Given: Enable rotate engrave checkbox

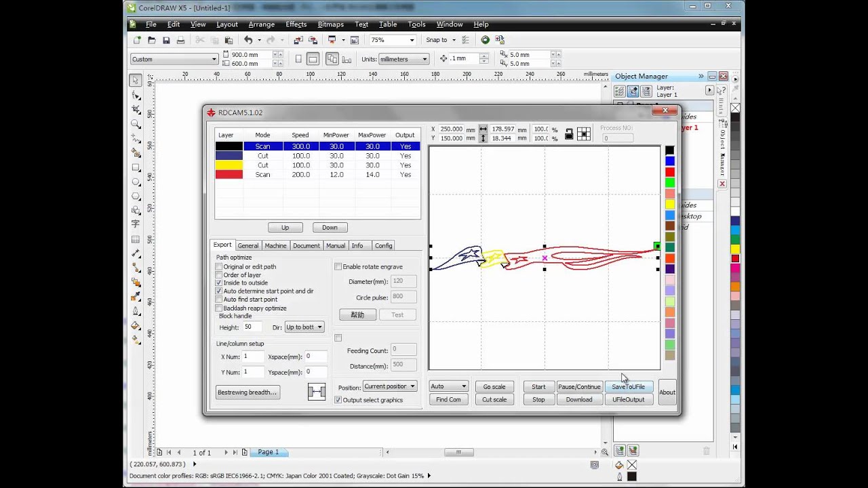Looking at the screenshot, I should point(338,267).
